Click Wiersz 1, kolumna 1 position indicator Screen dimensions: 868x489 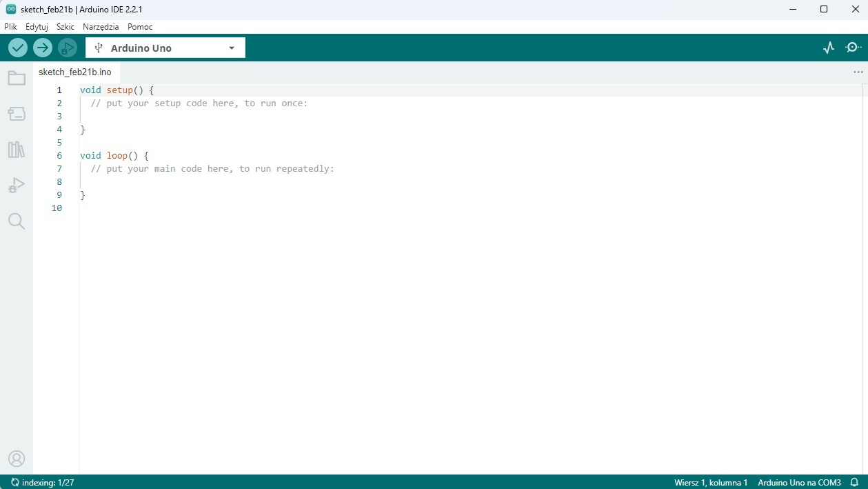click(x=711, y=482)
